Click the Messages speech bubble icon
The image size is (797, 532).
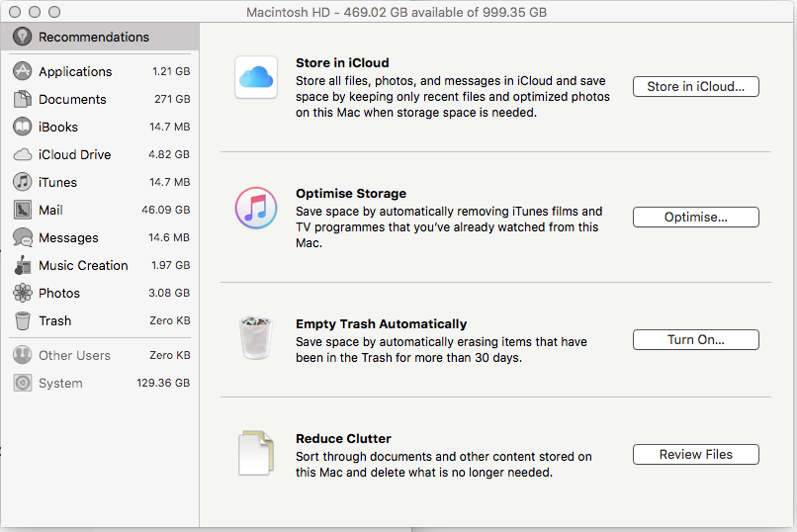pyautogui.click(x=23, y=237)
